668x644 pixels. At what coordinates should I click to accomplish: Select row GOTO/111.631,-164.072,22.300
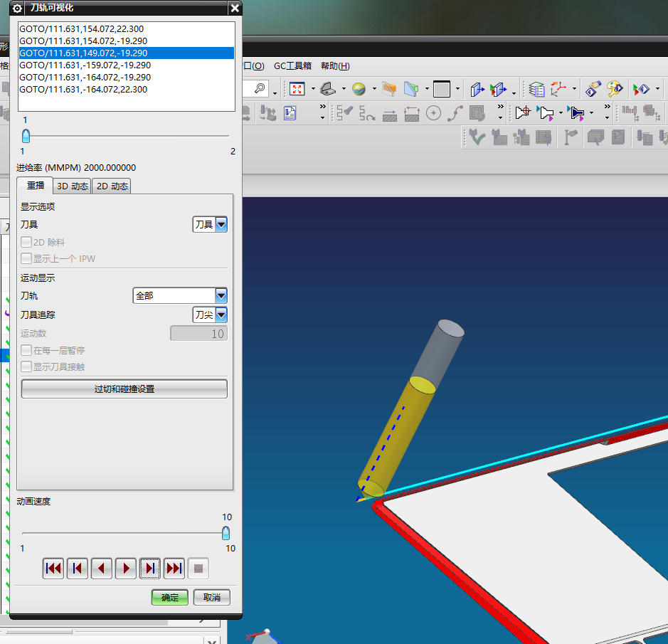(127, 90)
